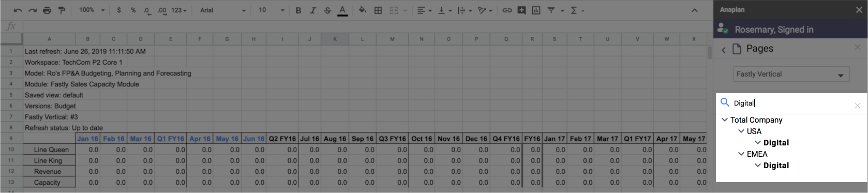
Task: Hide the menus with the up chevron
Action: [x=695, y=10]
